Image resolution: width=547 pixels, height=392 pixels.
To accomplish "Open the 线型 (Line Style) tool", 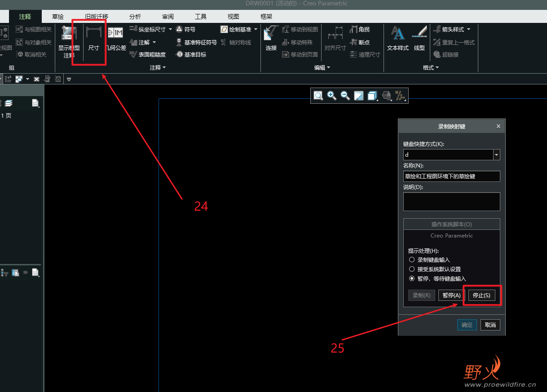I will pyautogui.click(x=419, y=39).
